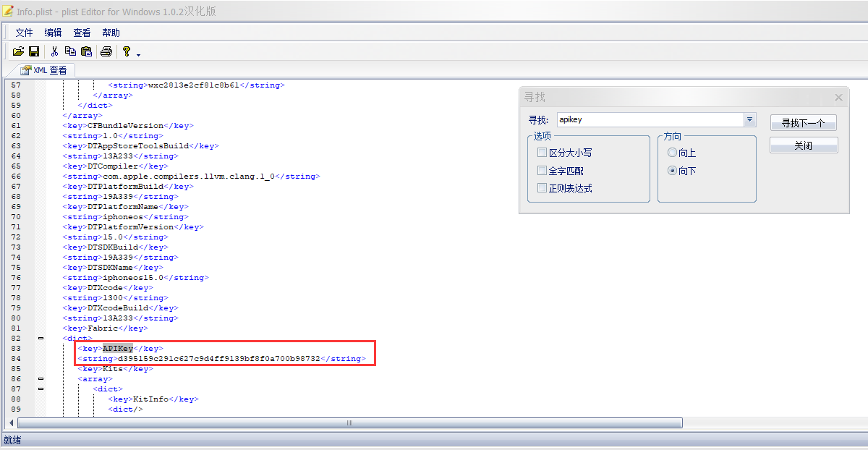This screenshot has width=868, height=450.
Task: Open a plist file with the folder icon
Action: (x=17, y=51)
